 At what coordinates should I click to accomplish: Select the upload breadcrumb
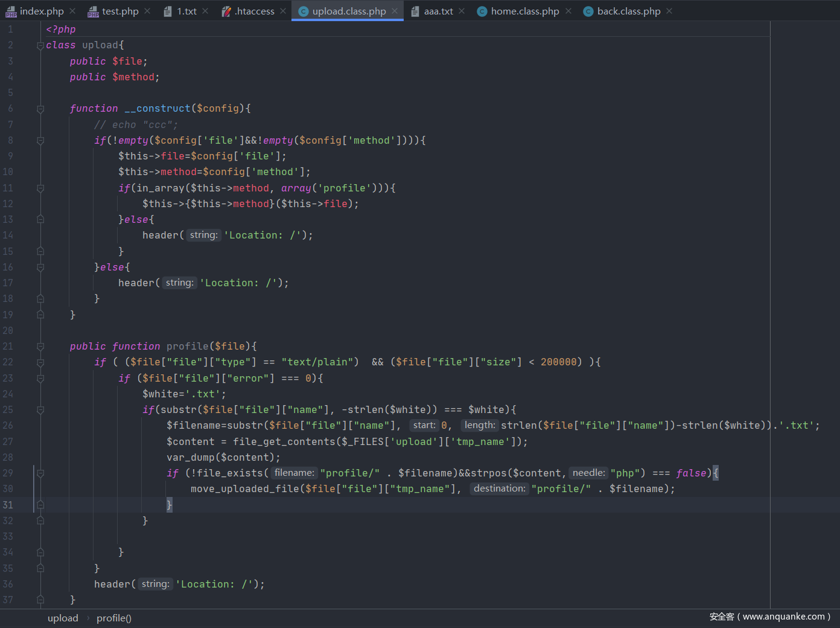(x=63, y=618)
